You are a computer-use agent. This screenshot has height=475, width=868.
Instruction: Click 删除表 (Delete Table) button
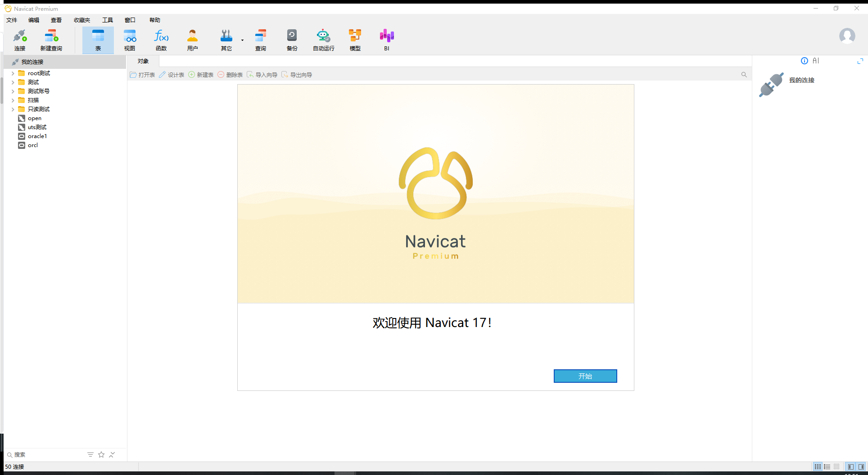pyautogui.click(x=230, y=75)
